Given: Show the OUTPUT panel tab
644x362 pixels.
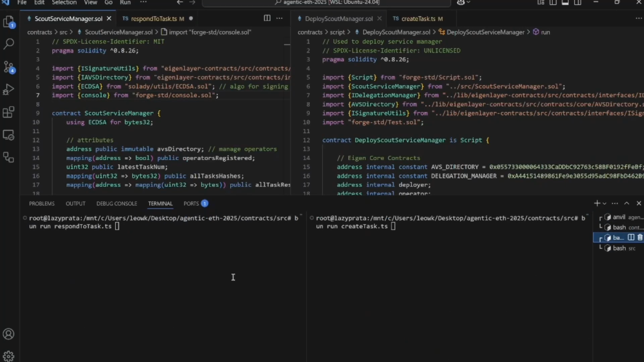Looking at the screenshot, I should pyautogui.click(x=75, y=203).
